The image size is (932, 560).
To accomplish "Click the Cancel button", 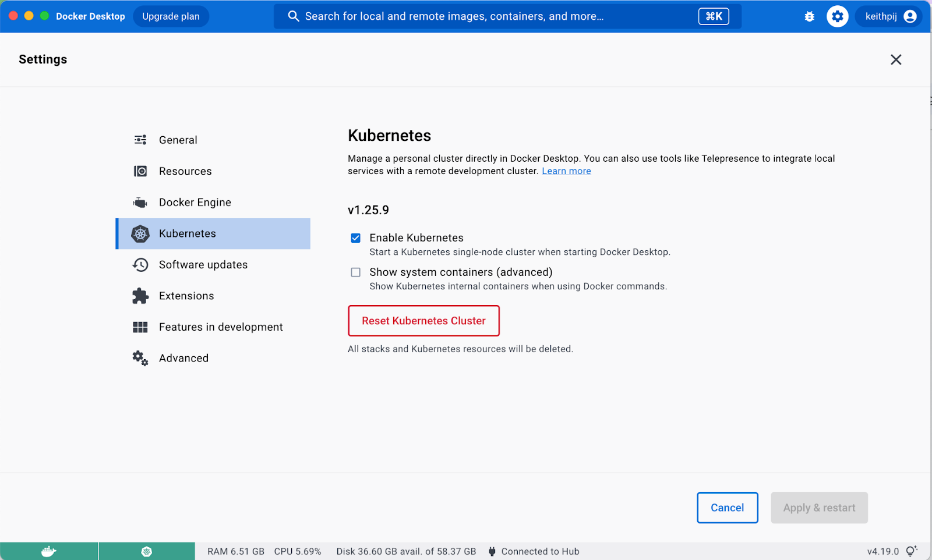I will click(x=727, y=508).
